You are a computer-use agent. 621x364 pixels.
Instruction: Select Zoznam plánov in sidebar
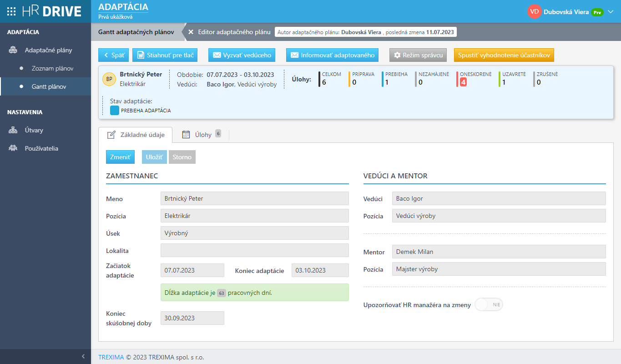pos(52,68)
